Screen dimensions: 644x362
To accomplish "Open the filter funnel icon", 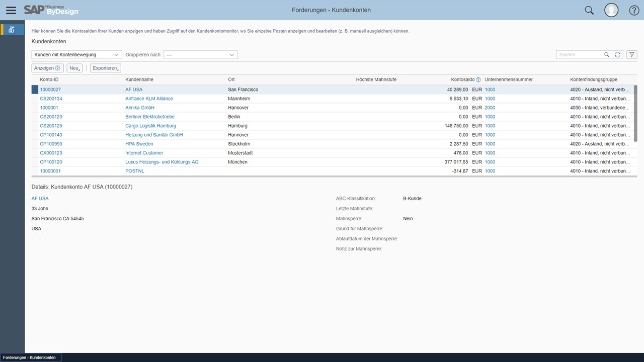I will pos(632,55).
